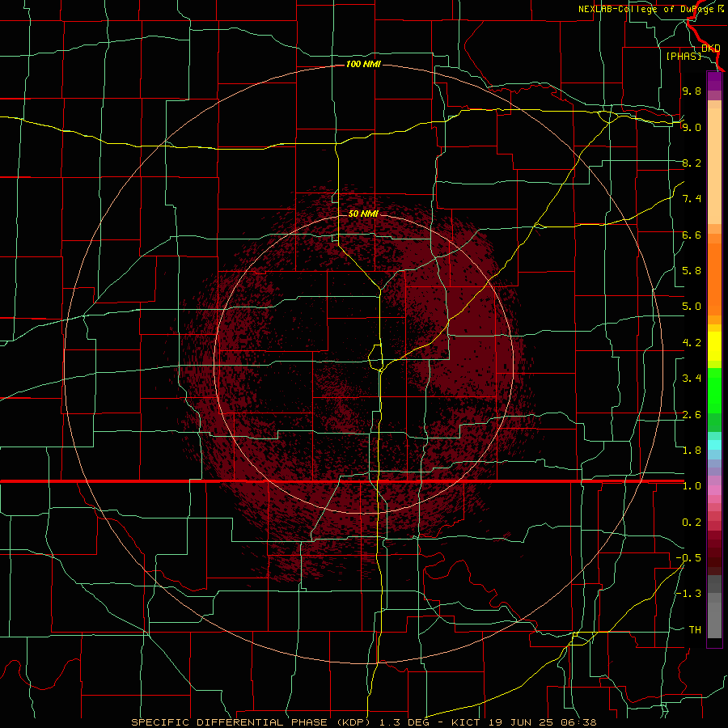Click the -0.5 value on the legend
Image resolution: width=728 pixels, height=728 pixels.
pyautogui.click(x=688, y=558)
